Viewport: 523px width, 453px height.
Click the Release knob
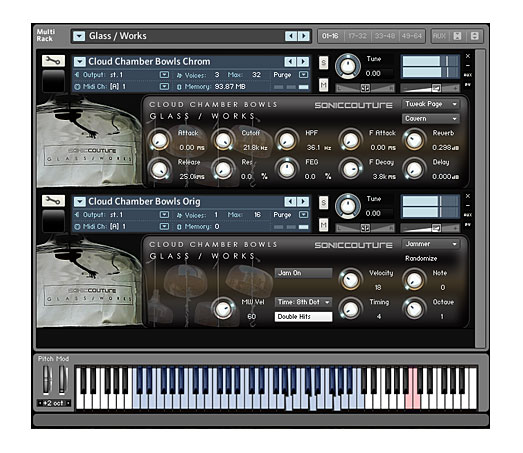click(x=159, y=169)
